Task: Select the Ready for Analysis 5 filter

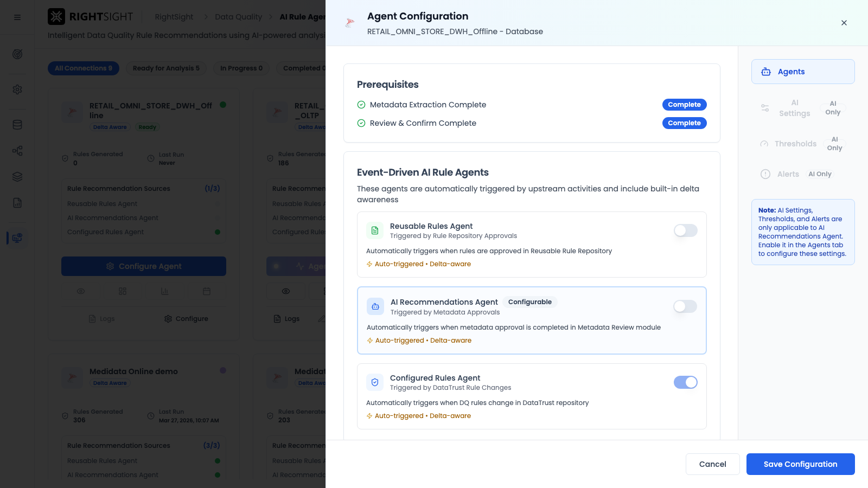Action: [x=166, y=68]
